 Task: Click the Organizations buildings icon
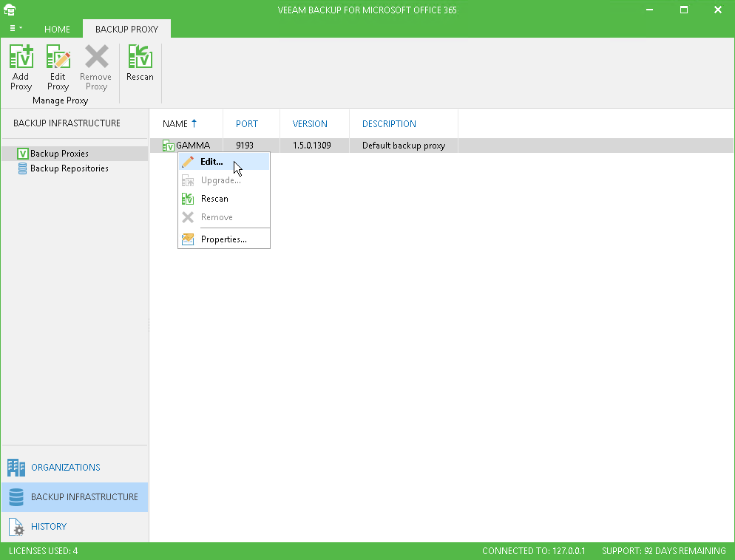(x=16, y=468)
